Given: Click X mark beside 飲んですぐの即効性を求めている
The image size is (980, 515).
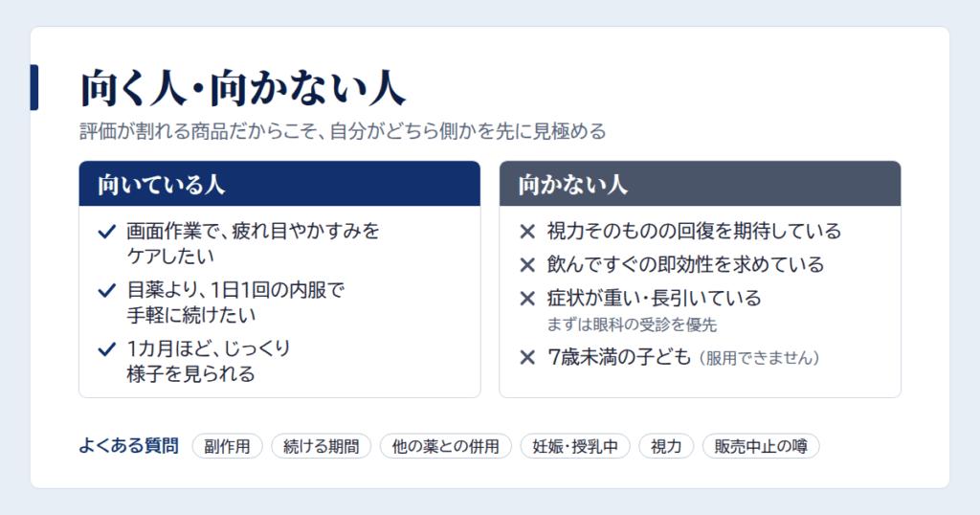Looking at the screenshot, I should [527, 265].
